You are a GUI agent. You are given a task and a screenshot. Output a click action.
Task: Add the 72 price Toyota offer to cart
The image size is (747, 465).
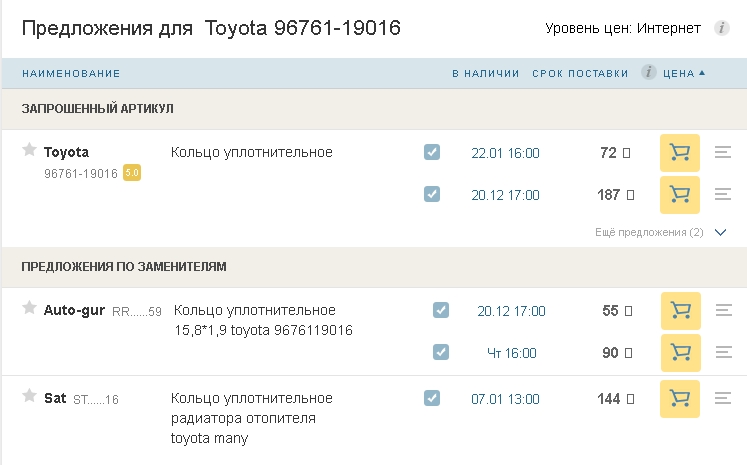(x=680, y=153)
